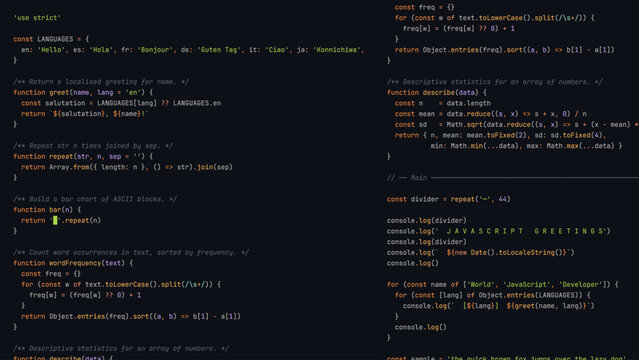Click 'const freq = {}' in right pane
The height and width of the screenshot is (360, 639).
click(425, 7)
